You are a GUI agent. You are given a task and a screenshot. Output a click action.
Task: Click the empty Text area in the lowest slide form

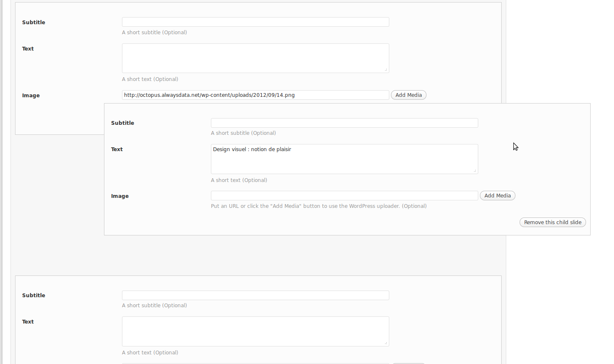(255, 331)
